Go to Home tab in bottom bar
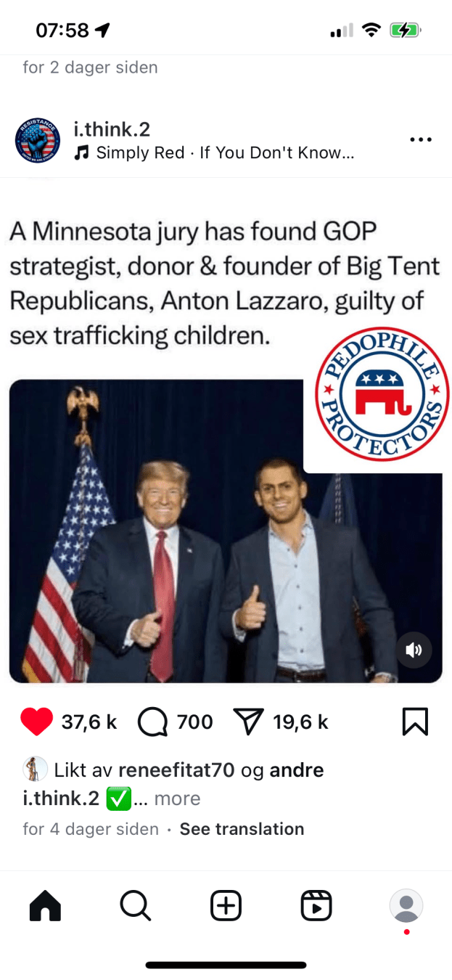Screen dimensions: 452x980 45,905
